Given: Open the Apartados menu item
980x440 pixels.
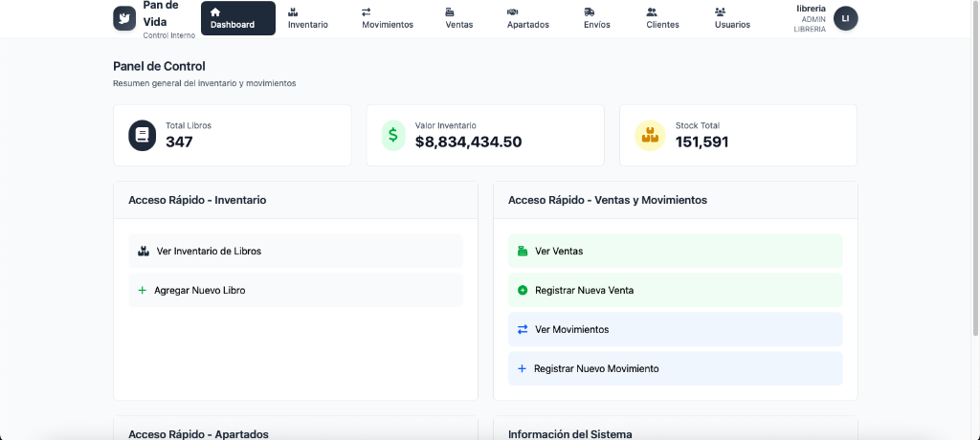Looking at the screenshot, I should coord(528,18).
